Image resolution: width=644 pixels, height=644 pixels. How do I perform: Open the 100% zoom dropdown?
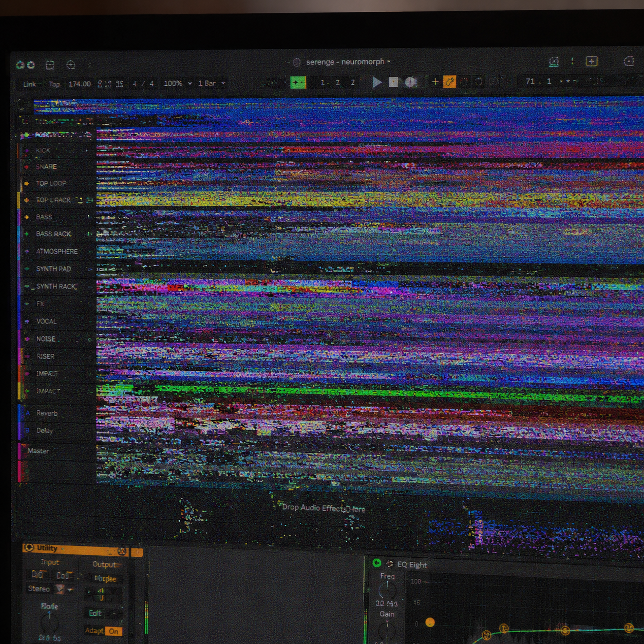pos(178,83)
